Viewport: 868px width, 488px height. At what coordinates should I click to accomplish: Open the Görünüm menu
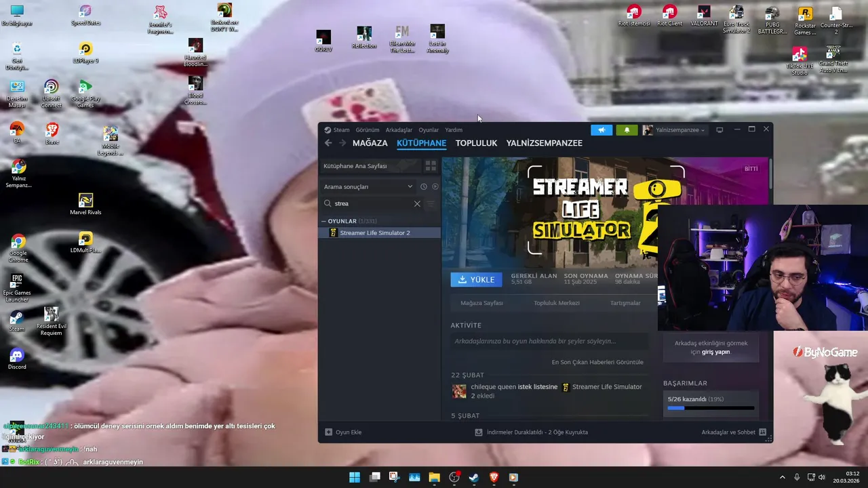[368, 130]
